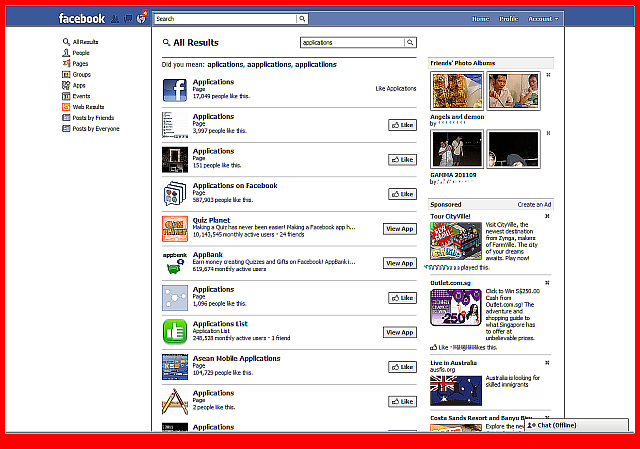
Task: Open AppBank title link
Action: (208, 255)
